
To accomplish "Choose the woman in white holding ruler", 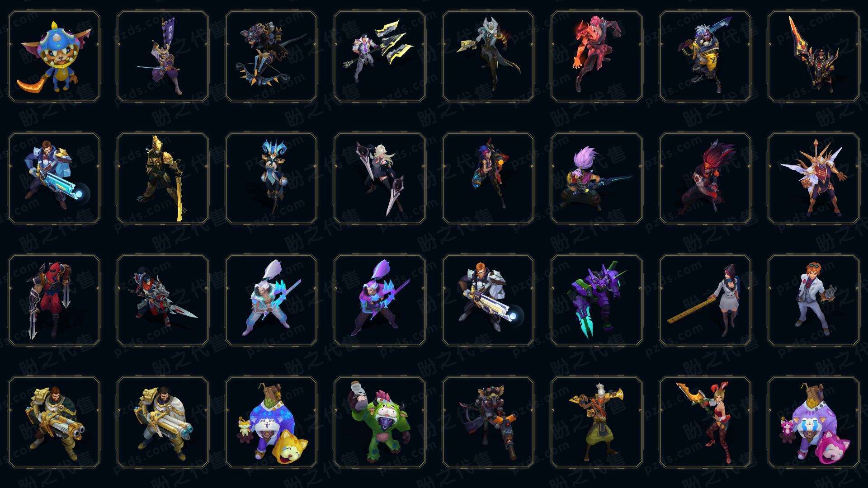I will coord(705,300).
